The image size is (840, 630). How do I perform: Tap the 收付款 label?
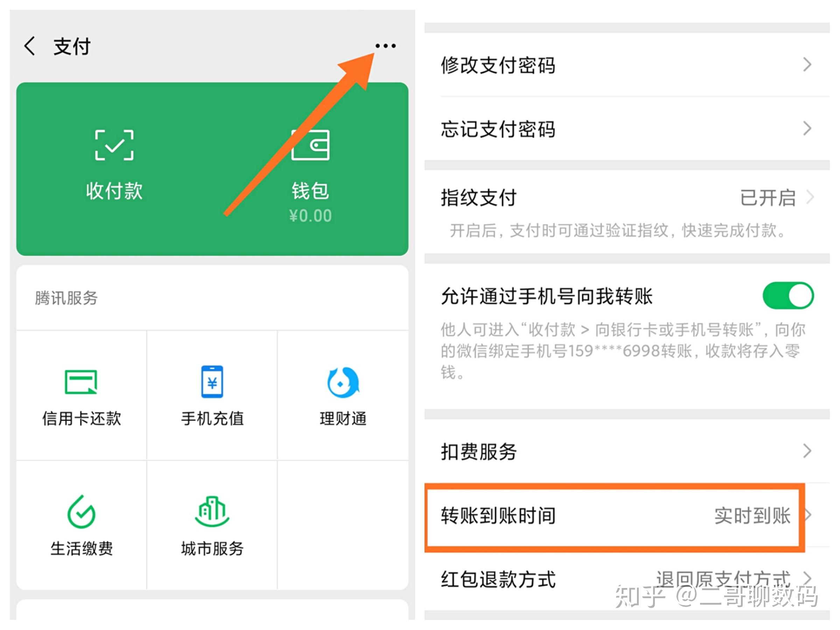tap(114, 191)
